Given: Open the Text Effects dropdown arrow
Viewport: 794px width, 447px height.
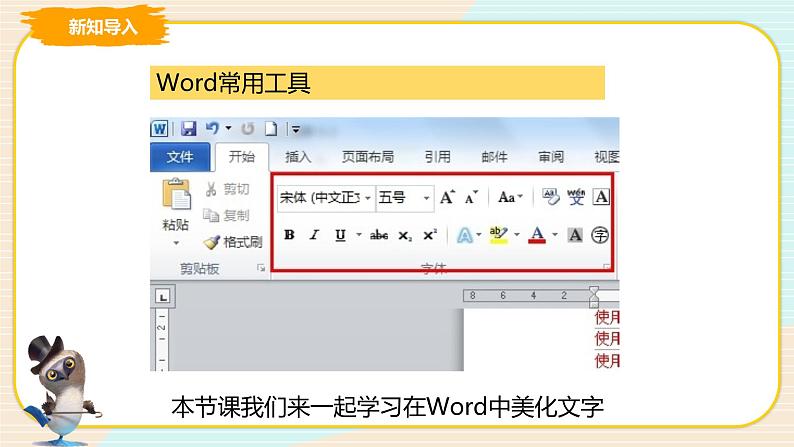Looking at the screenshot, I should point(479,234).
